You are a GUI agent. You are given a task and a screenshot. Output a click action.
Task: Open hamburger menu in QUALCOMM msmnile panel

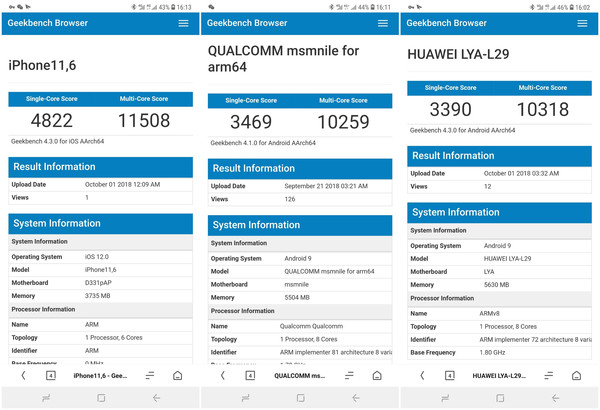383,23
